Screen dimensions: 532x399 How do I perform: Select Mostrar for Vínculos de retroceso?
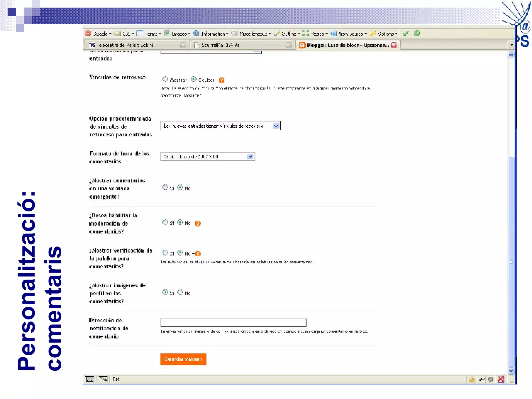tap(165, 79)
